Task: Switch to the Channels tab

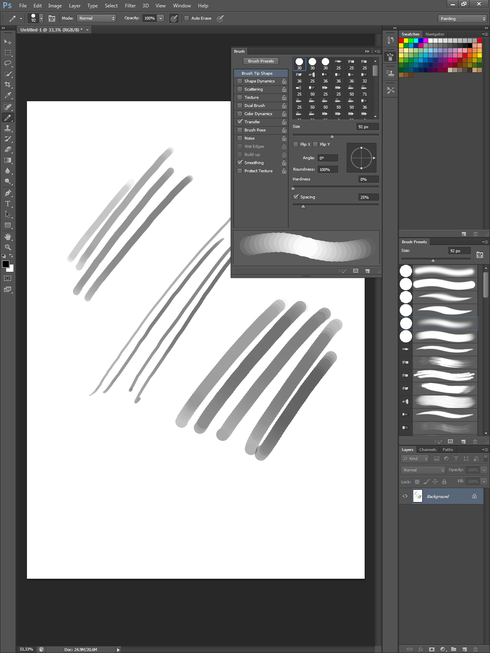Action: click(428, 450)
